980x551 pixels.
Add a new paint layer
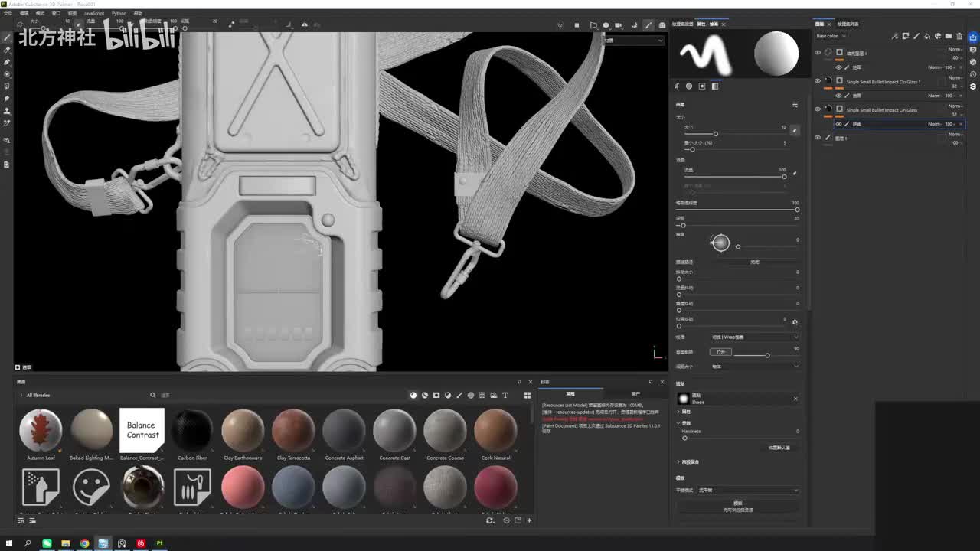[916, 36]
